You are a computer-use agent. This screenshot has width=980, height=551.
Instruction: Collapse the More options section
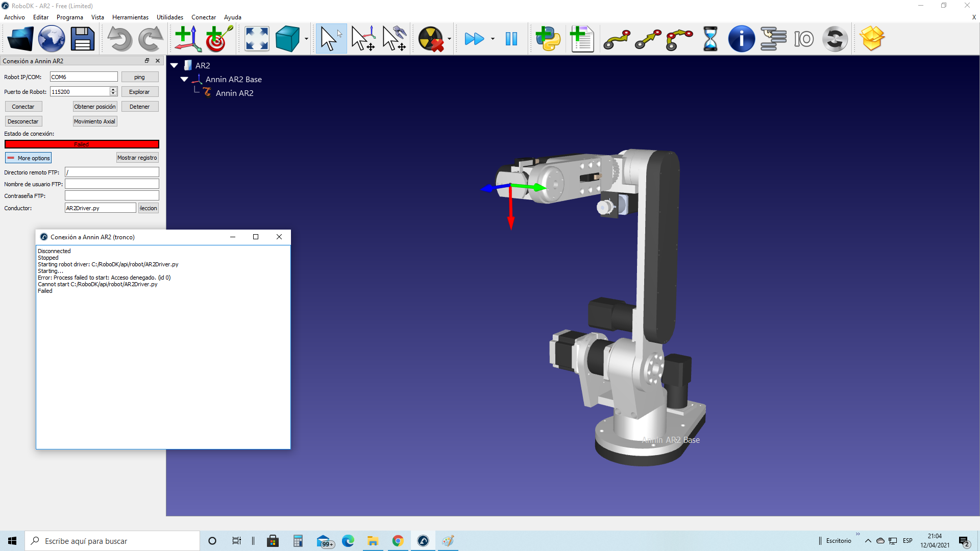click(29, 158)
